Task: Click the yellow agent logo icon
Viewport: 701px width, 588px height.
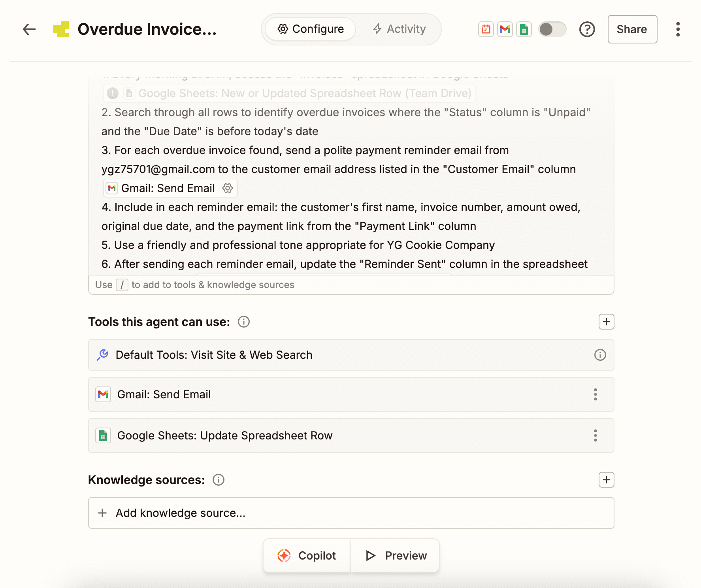Action: (61, 29)
